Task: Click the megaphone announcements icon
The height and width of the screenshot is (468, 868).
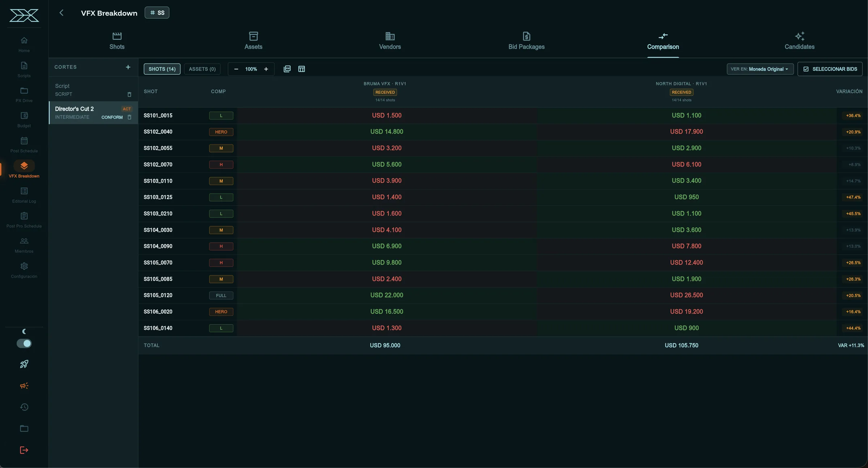Action: pyautogui.click(x=24, y=386)
